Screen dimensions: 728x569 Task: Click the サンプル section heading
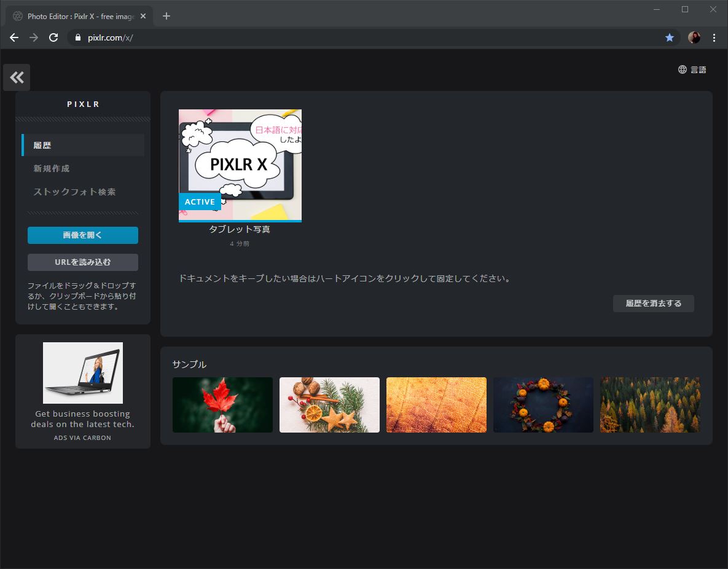(x=189, y=364)
